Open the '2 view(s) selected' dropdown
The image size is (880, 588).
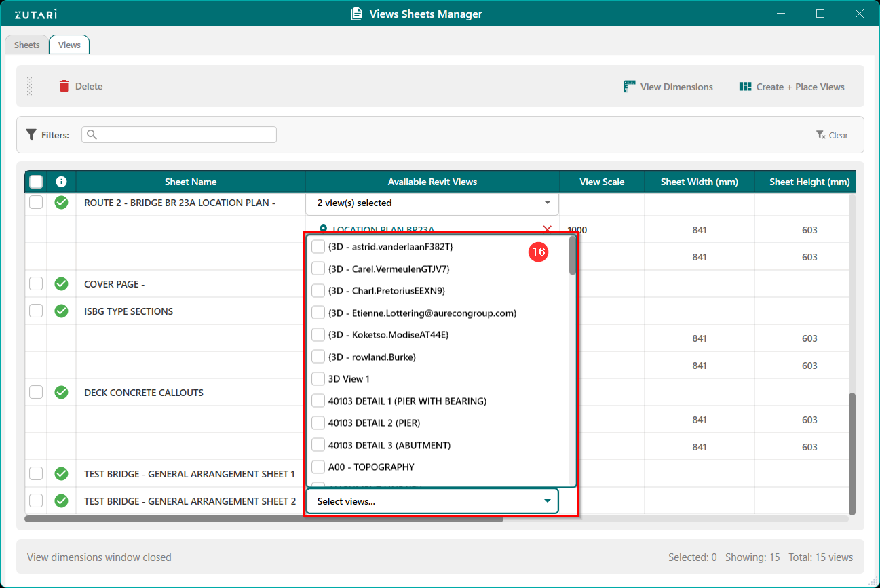tap(432, 203)
